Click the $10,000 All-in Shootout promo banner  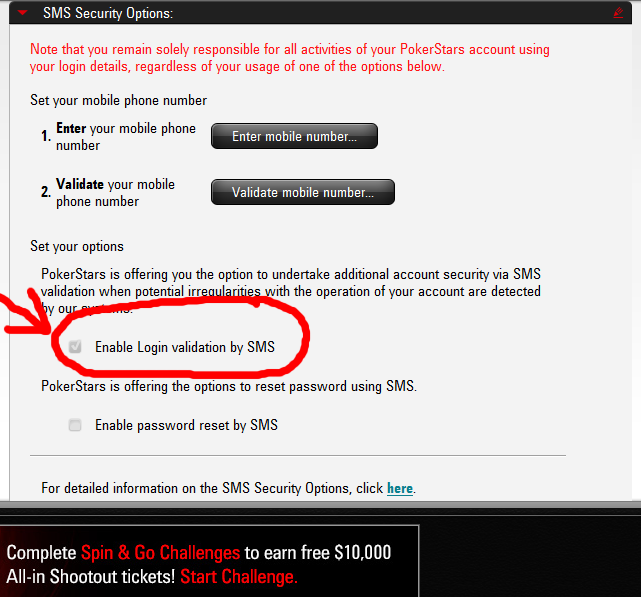(209, 561)
